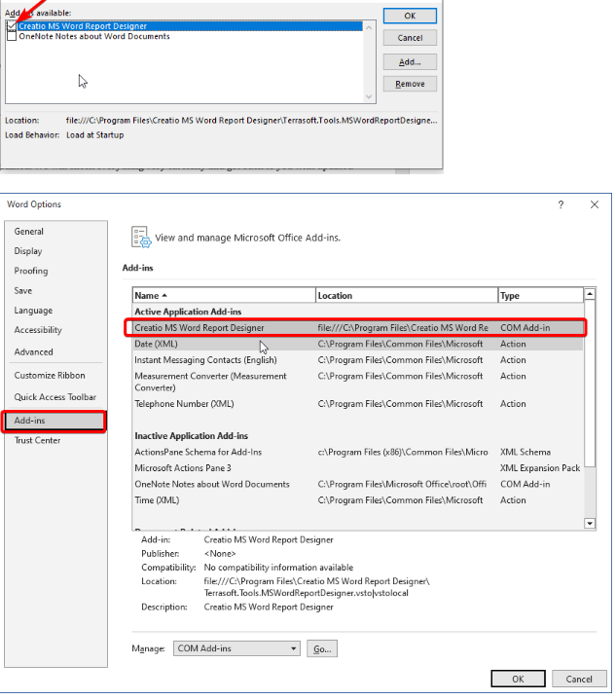Select the Date (XML) add-in row
Image resolution: width=616 pixels, height=700 pixels.
[357, 344]
